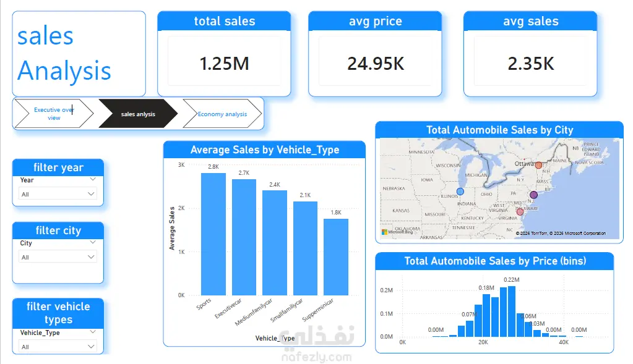Click the blue map bubble near Illinois

point(460,192)
